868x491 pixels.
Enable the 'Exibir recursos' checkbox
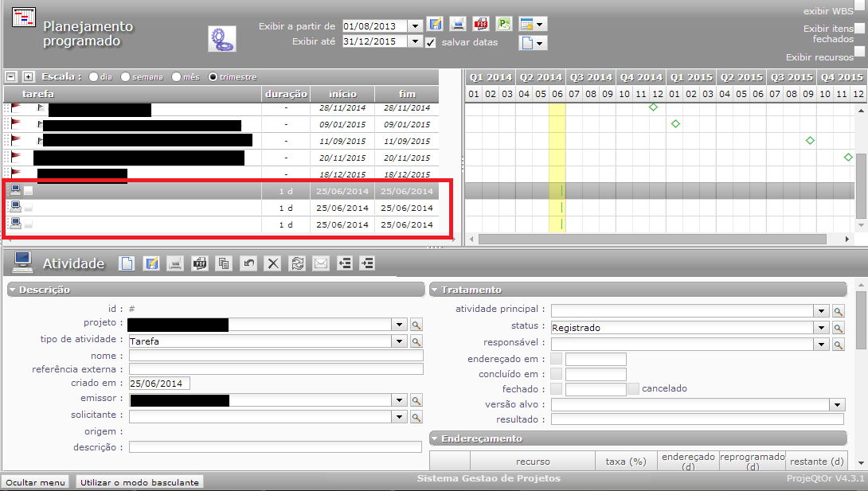coord(859,52)
